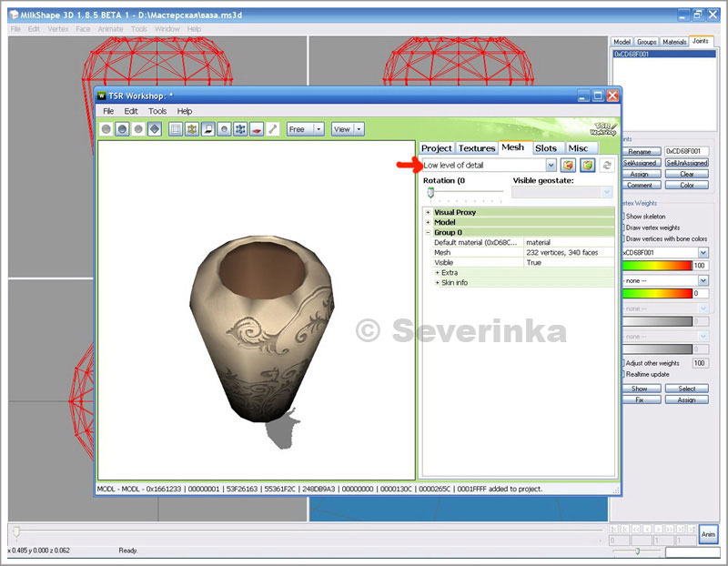728x566 pixels.
Task: Select the diamond-shaped view mode icon in toolbar
Action: point(155,129)
